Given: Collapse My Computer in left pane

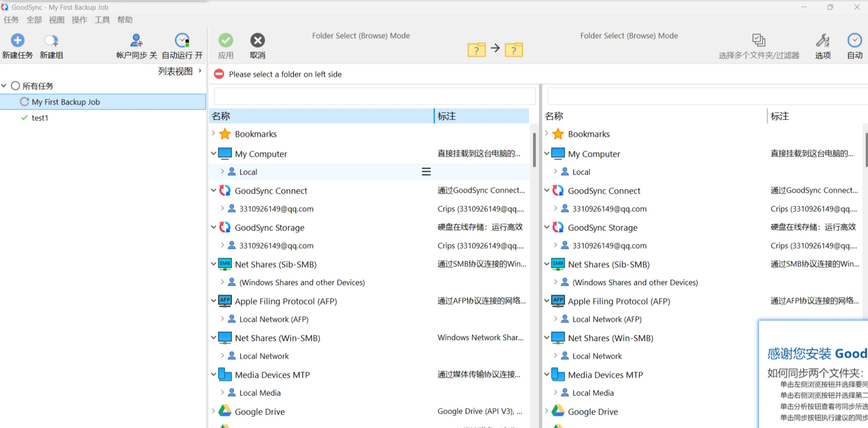Looking at the screenshot, I should point(213,154).
